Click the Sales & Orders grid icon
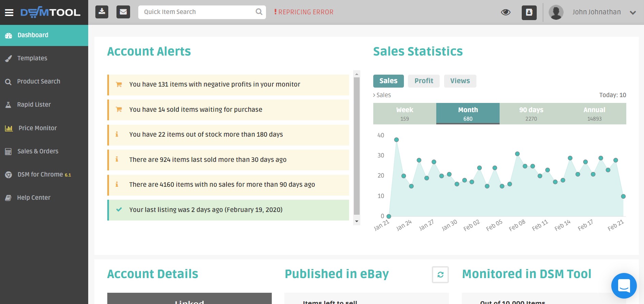This screenshot has width=644, height=304. [x=9, y=152]
